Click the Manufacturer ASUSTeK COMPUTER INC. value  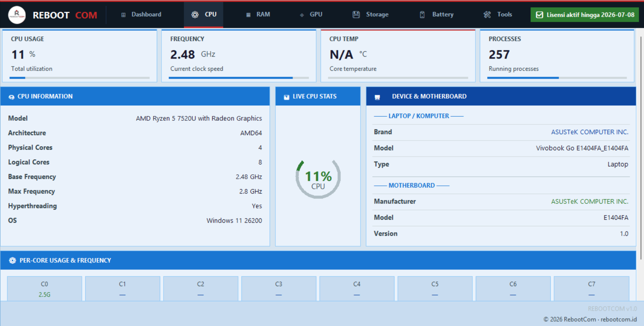pyautogui.click(x=590, y=201)
